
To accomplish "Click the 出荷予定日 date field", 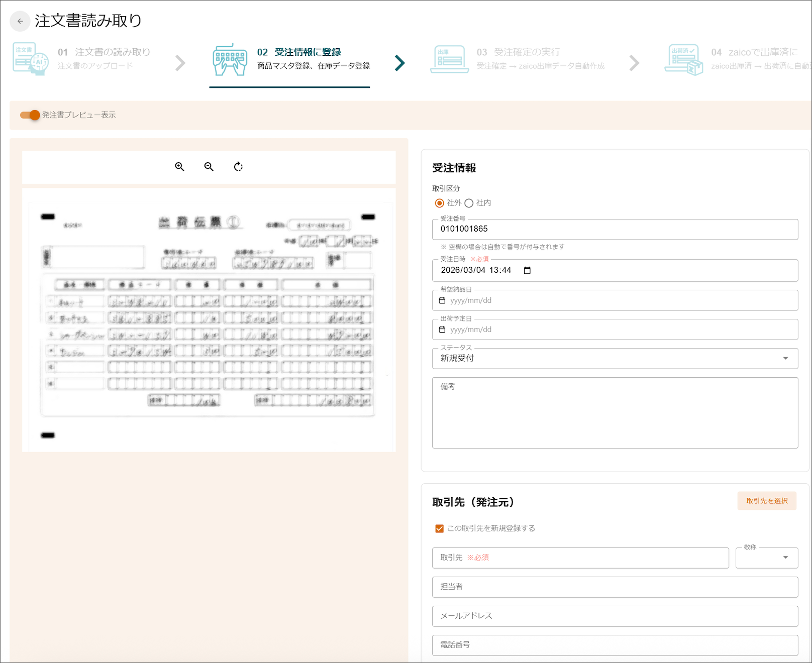I will point(615,329).
